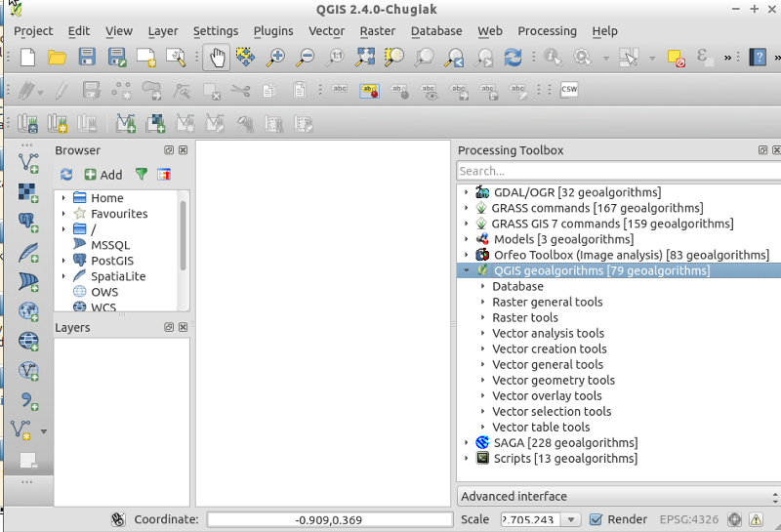Expand the PostGIS node in the Browser
Viewport: 781px width, 532px height.
[x=63, y=261]
